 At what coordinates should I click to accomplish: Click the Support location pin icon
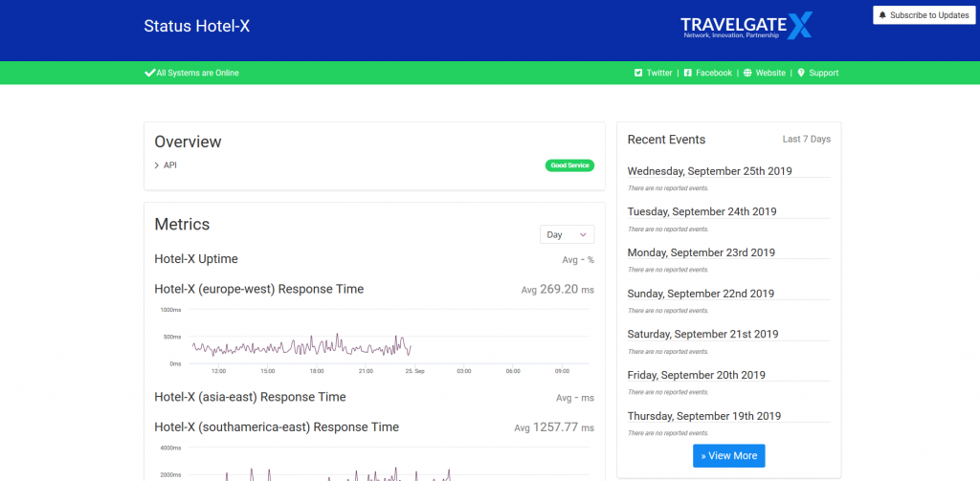click(x=801, y=73)
